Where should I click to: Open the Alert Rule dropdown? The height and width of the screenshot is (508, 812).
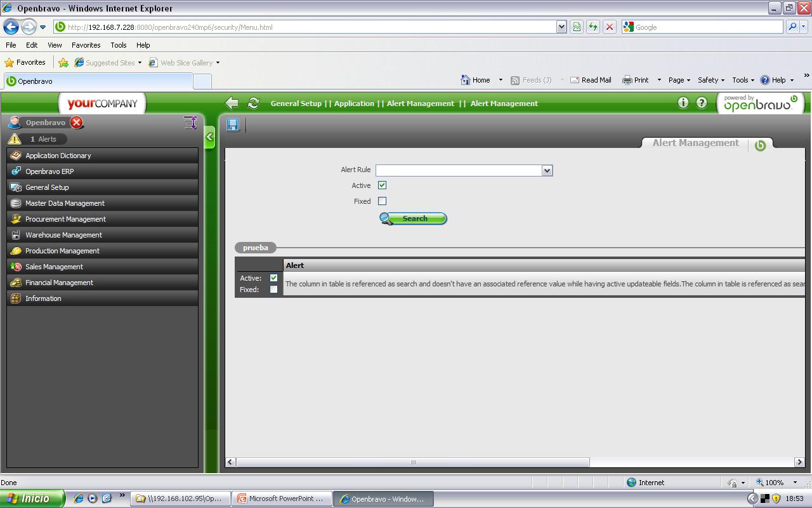coord(547,170)
